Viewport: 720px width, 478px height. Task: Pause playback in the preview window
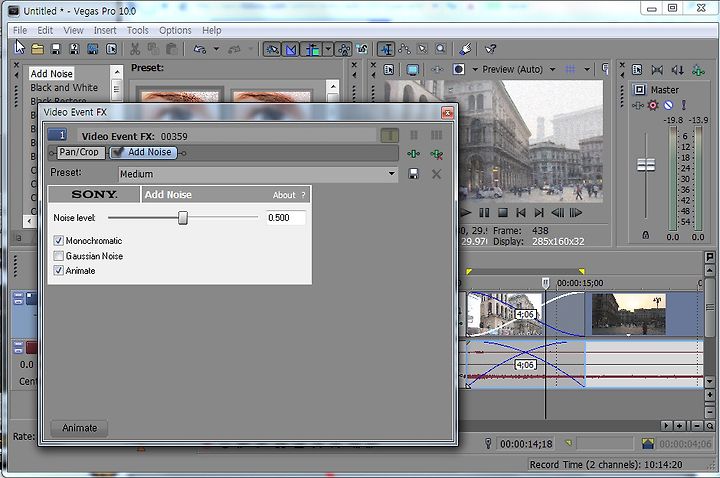[x=484, y=213]
